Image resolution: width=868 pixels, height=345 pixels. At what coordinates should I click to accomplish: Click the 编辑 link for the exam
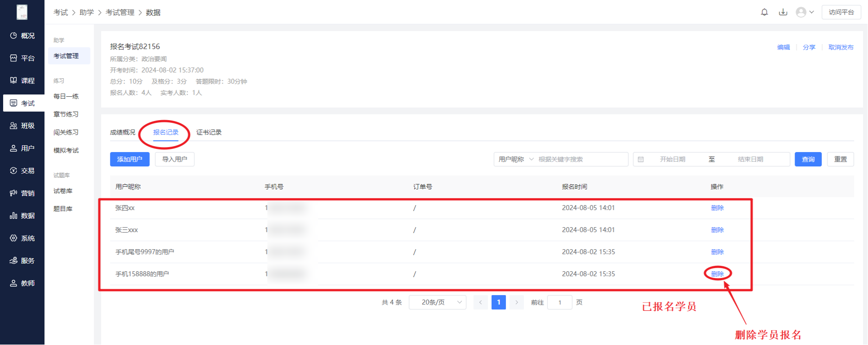[783, 47]
